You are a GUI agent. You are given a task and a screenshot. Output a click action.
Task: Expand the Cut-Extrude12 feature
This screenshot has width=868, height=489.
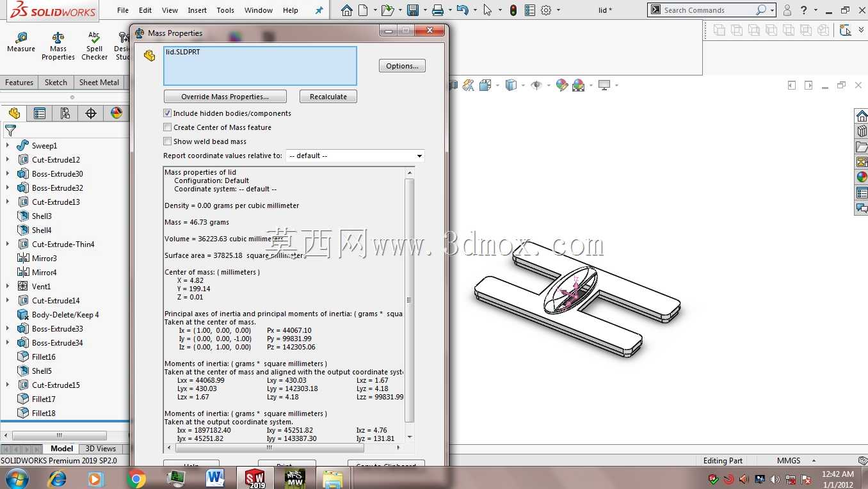click(x=8, y=160)
